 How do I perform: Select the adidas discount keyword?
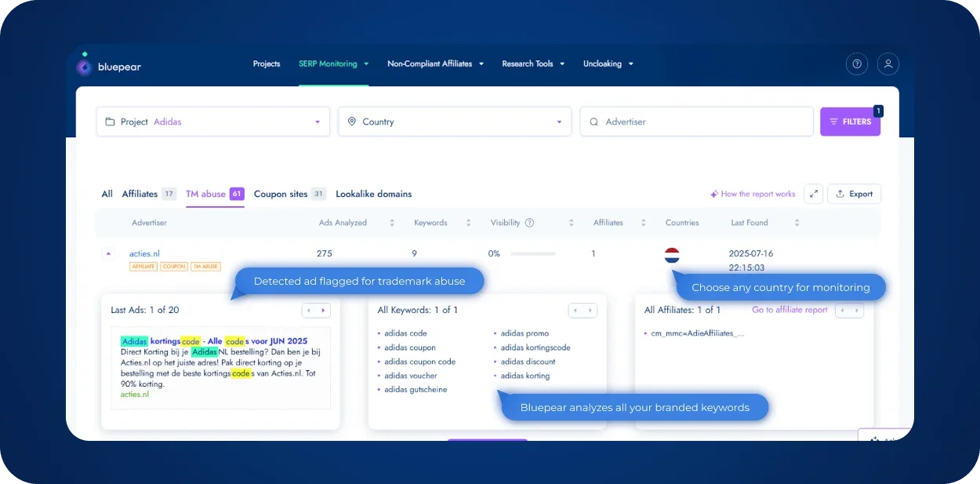click(528, 362)
